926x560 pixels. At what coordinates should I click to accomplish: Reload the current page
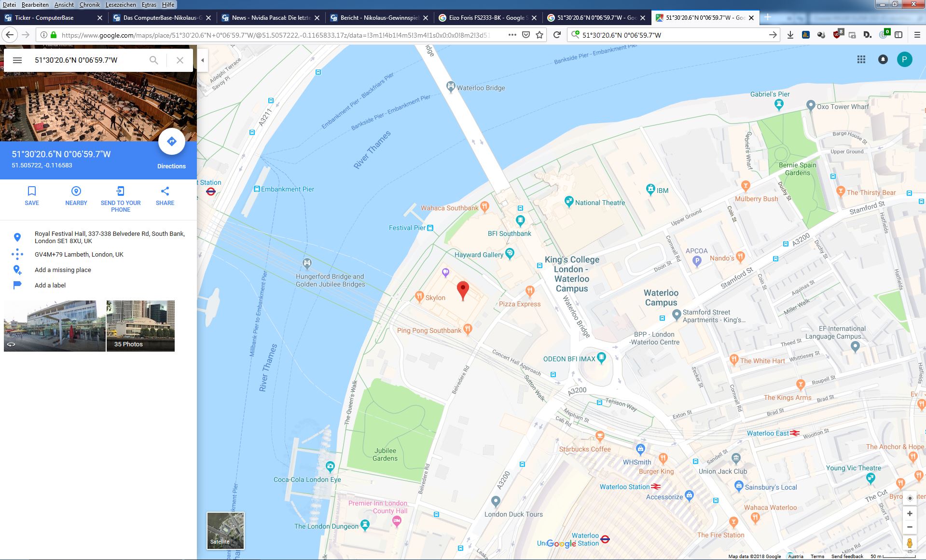coord(557,35)
